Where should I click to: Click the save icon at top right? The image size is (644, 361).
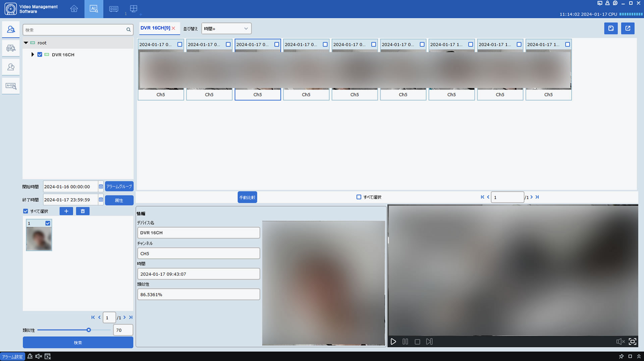coord(611,28)
